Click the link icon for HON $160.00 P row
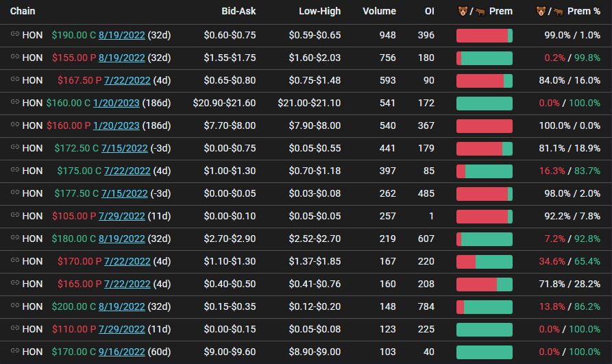Viewport: 612px width, 364px height. pyautogui.click(x=15, y=125)
